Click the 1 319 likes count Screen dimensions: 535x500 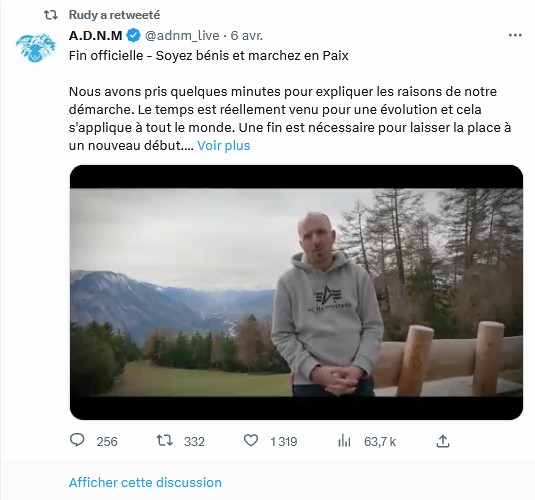284,442
